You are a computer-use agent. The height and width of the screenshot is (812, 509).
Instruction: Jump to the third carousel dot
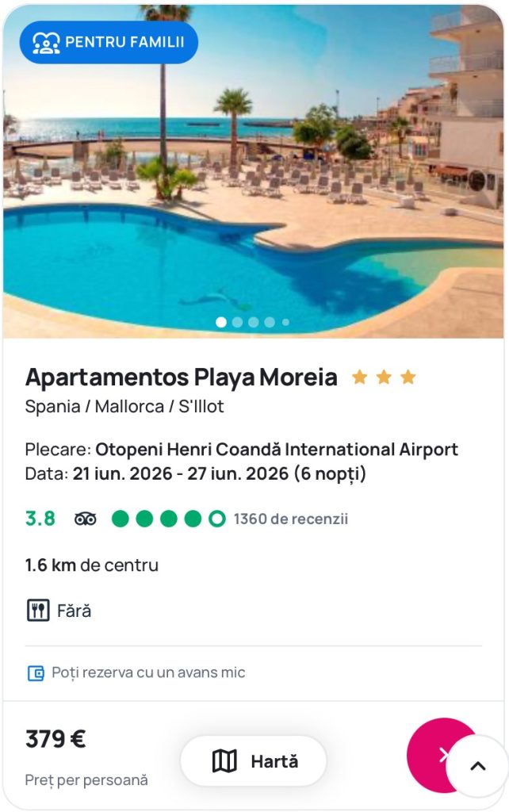coord(254,322)
